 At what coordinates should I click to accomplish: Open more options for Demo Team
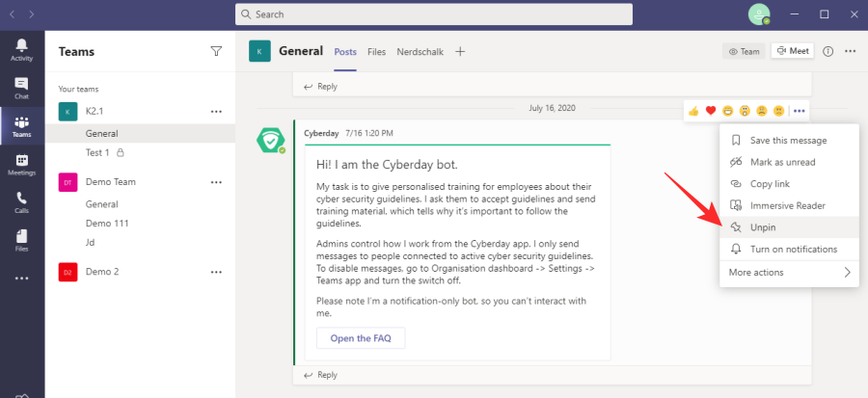tap(216, 181)
